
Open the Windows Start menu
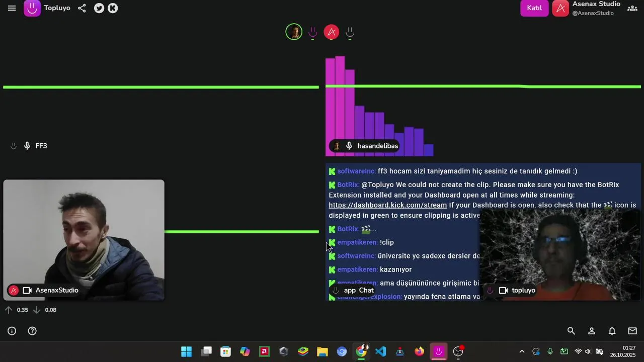186,351
